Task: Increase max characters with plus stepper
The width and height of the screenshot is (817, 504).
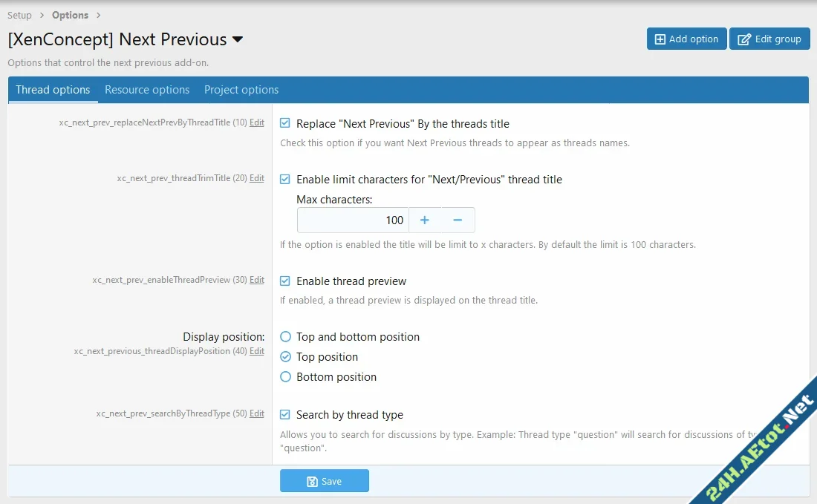Action: pyautogui.click(x=425, y=220)
